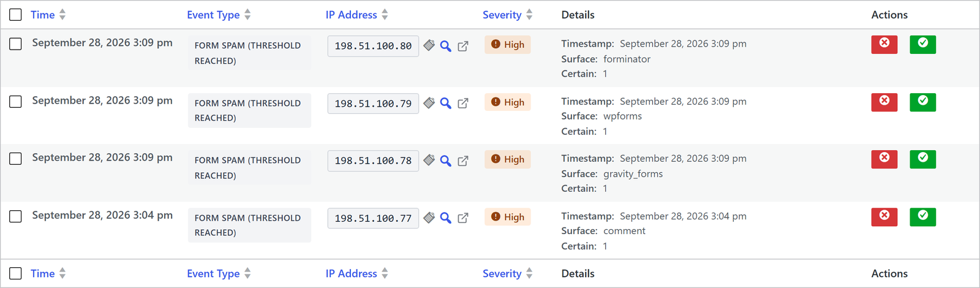Screen dimensions: 980x288
Task: Open external lookup for 198.51.100.78
Action: [x=463, y=161]
